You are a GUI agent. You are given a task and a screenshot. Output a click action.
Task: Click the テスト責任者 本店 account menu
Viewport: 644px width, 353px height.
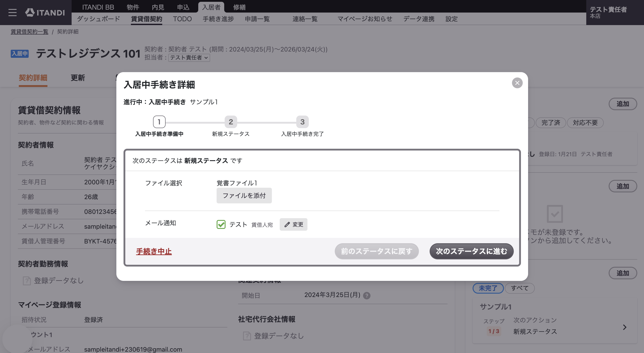615,13
